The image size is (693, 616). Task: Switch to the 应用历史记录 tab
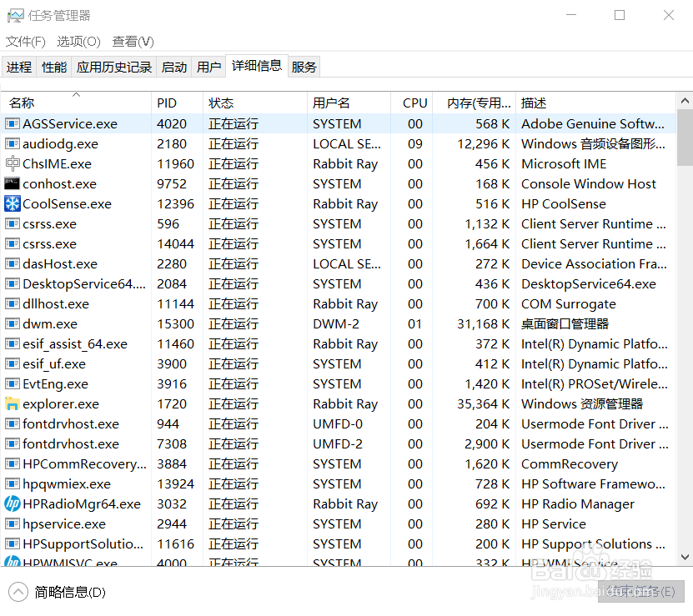click(114, 68)
